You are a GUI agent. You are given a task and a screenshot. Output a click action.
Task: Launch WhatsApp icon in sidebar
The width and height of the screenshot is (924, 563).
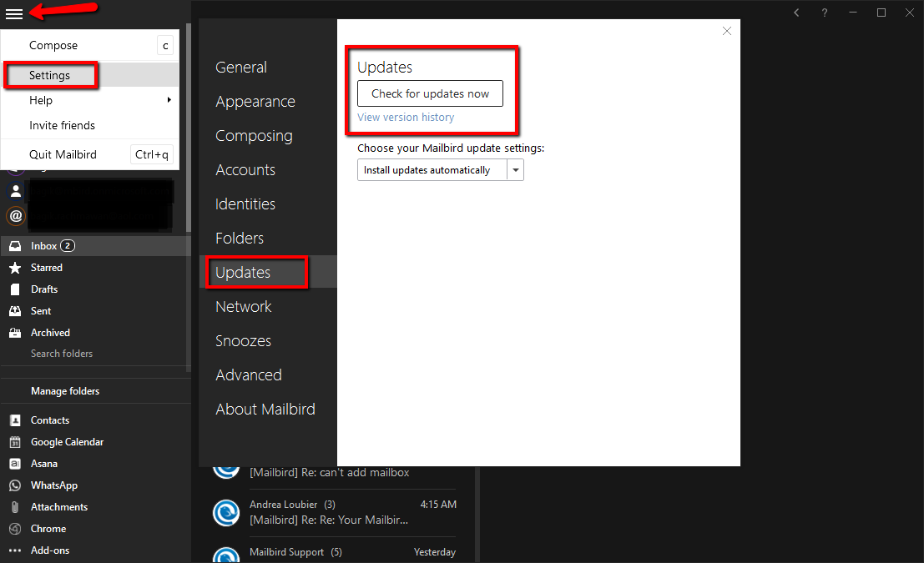tap(15, 485)
